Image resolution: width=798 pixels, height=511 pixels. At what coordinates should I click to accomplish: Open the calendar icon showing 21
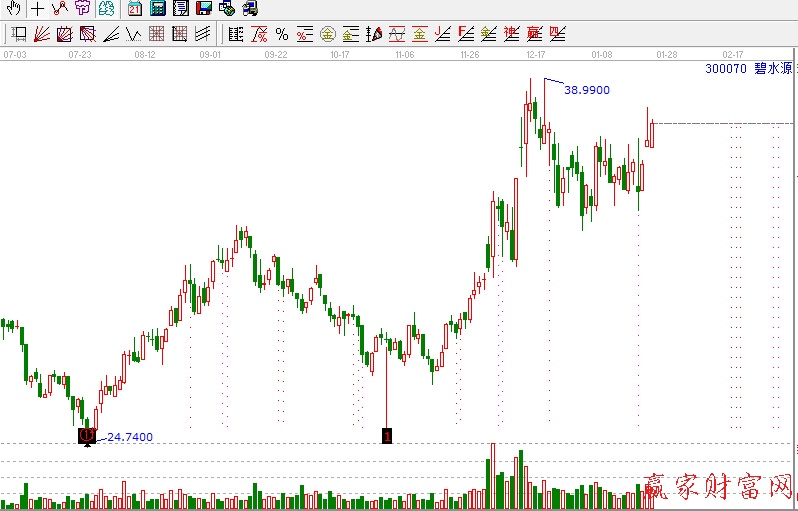click(x=135, y=9)
